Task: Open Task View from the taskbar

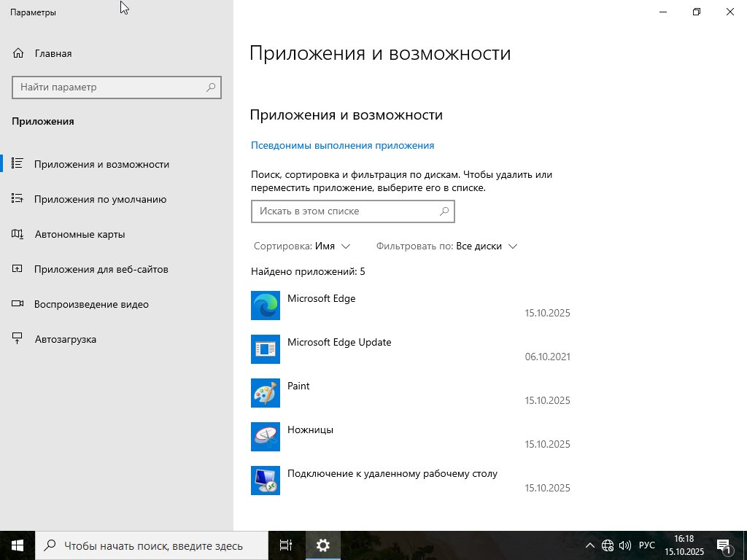Action: click(286, 545)
